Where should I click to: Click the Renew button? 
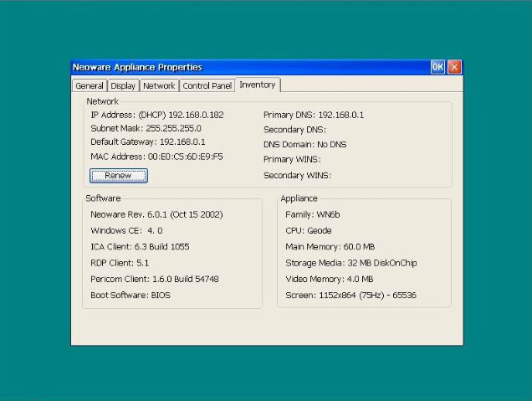coord(119,176)
